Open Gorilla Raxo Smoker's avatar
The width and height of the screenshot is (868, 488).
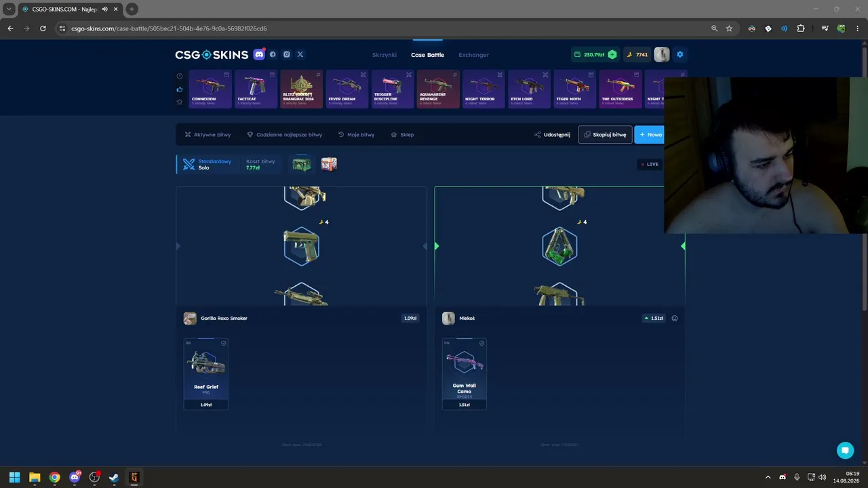[x=190, y=318]
